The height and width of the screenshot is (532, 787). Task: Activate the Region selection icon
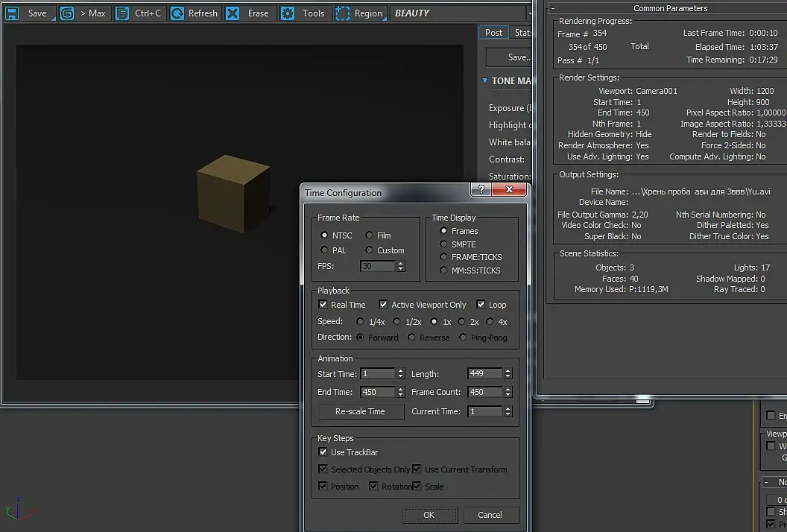342,13
